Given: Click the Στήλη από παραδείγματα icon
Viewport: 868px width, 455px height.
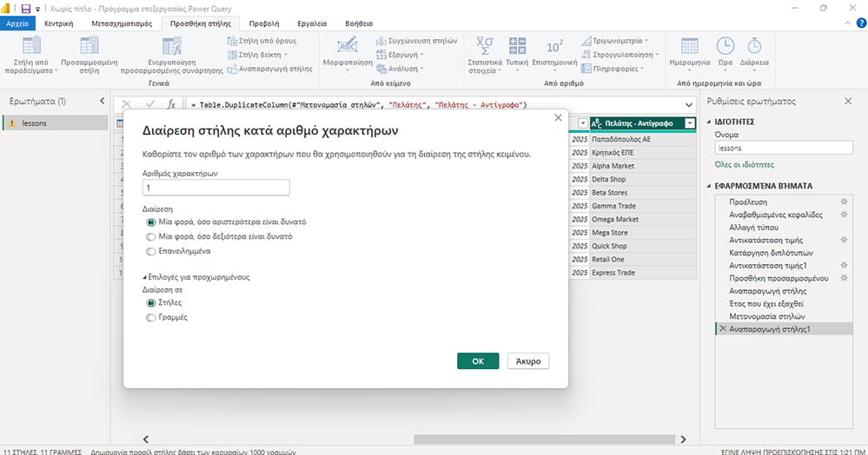Looking at the screenshot, I should (31, 45).
